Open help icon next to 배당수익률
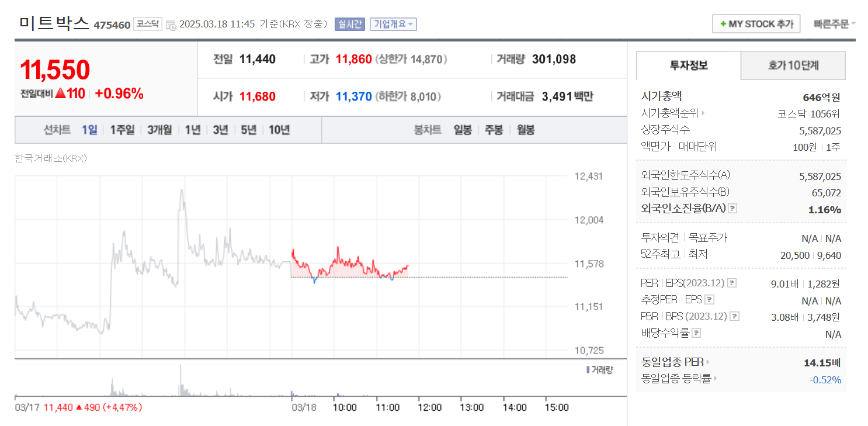868x426 pixels. (x=696, y=333)
